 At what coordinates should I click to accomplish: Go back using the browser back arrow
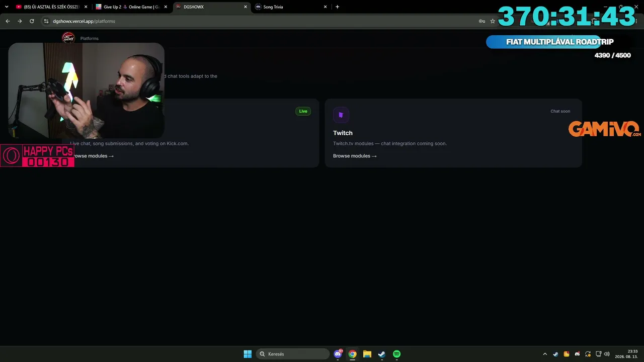[x=8, y=21]
